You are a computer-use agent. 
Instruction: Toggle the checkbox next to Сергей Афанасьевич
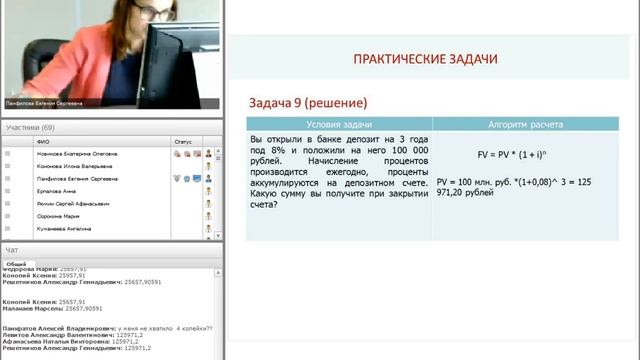7,203
